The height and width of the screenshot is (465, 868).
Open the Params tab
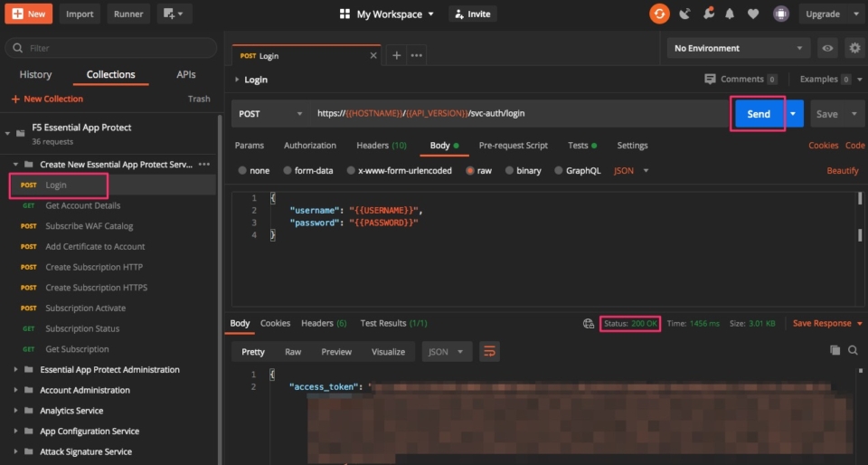coord(250,146)
